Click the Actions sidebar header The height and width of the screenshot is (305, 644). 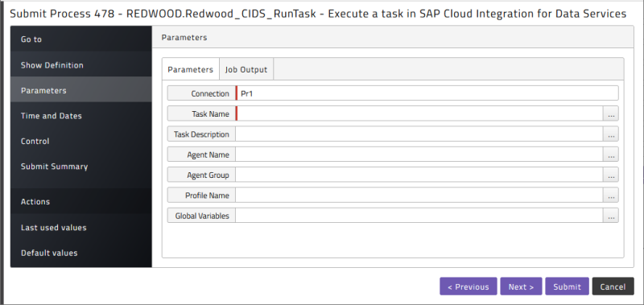[x=81, y=201]
